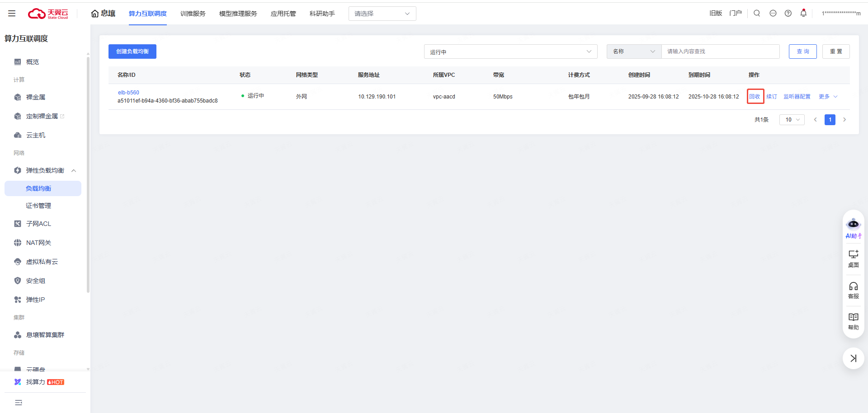Collapse the floating side panel arrow
The image size is (868, 413).
tap(853, 358)
